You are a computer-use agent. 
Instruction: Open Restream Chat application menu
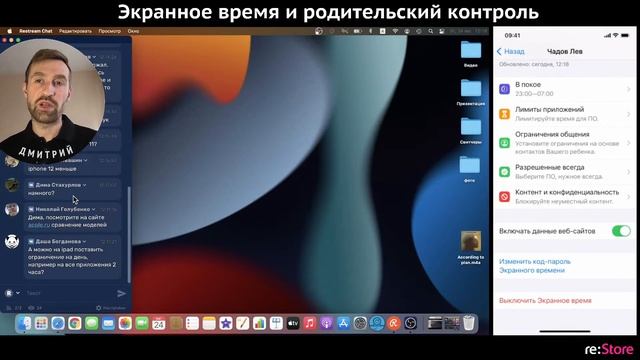36,31
